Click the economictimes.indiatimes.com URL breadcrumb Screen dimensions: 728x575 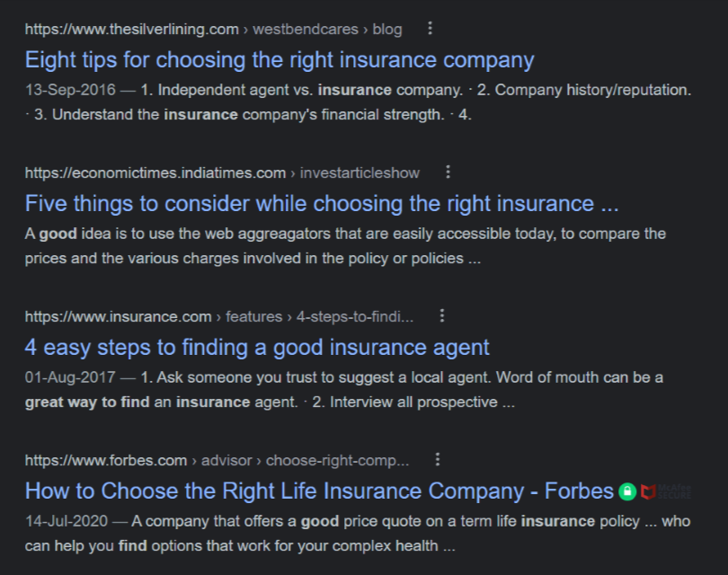tap(155, 172)
